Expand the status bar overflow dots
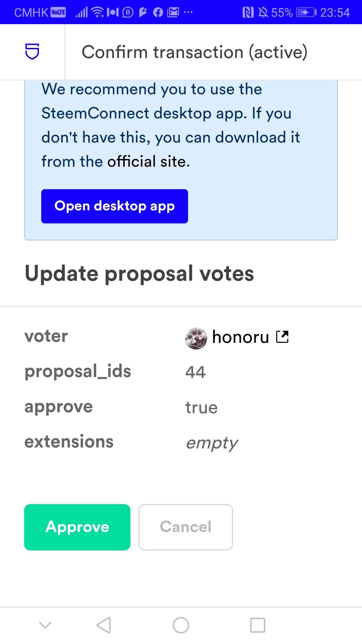Viewport: 362px width, 644px height. 188,12
